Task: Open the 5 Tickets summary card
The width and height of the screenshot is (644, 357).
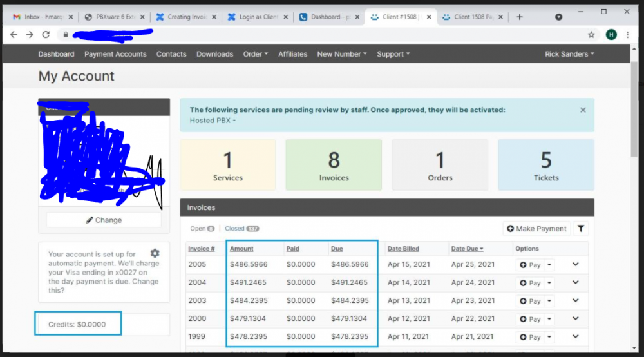Action: pos(546,165)
